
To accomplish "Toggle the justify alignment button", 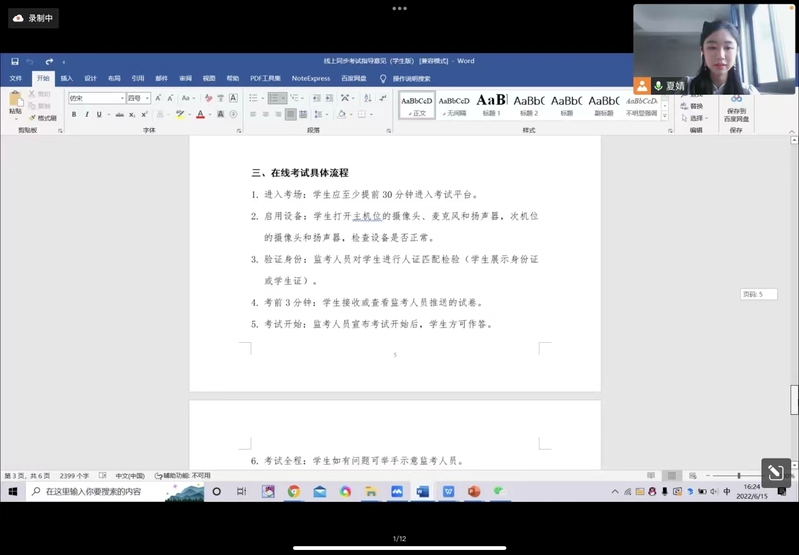I will pos(290,115).
